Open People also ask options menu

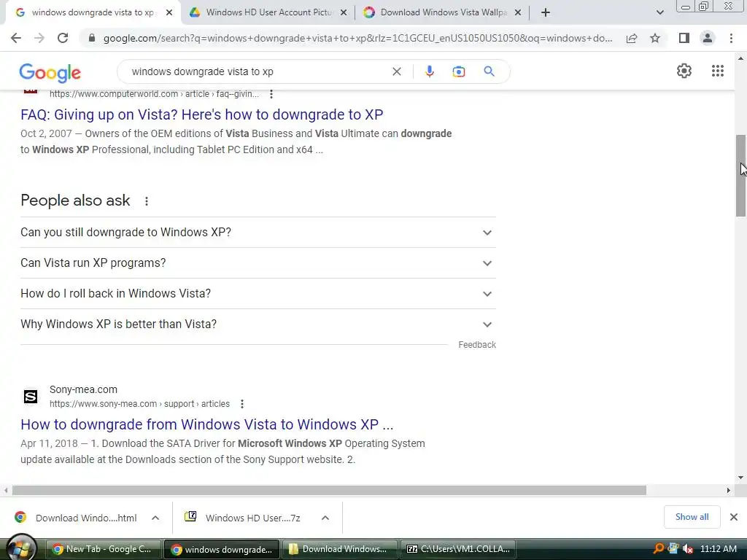point(146,201)
